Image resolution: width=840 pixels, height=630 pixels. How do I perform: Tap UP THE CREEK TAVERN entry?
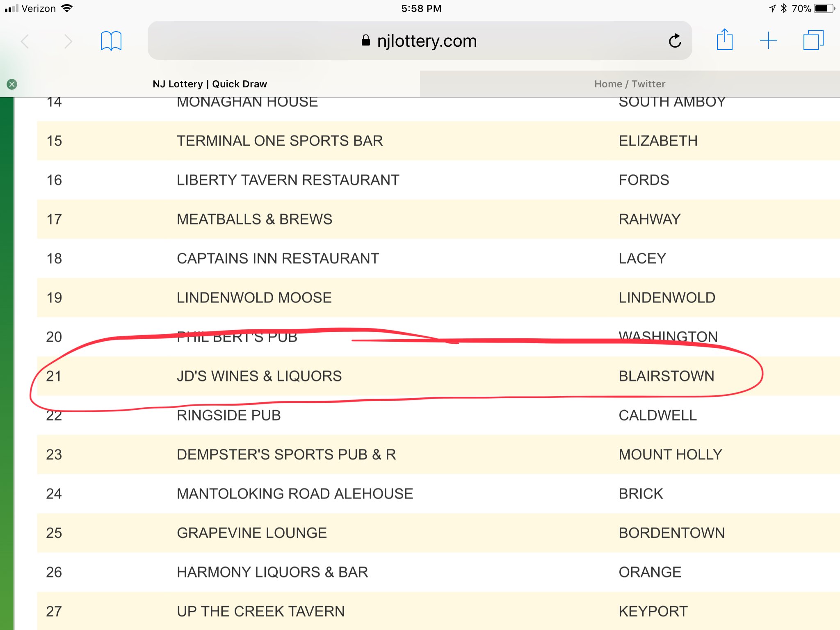pyautogui.click(x=260, y=612)
